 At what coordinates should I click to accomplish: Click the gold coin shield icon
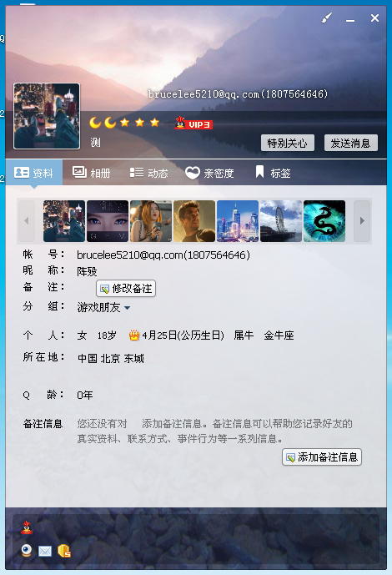tap(64, 551)
